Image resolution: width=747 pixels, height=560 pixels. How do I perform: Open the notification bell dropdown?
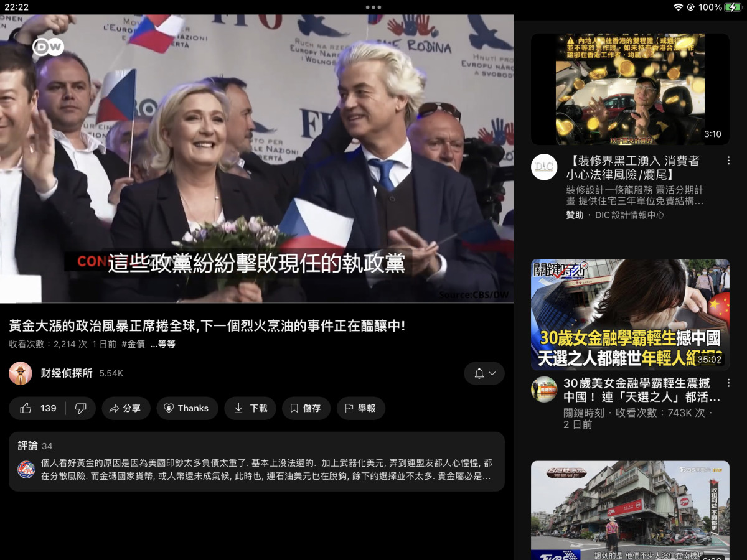[484, 373]
